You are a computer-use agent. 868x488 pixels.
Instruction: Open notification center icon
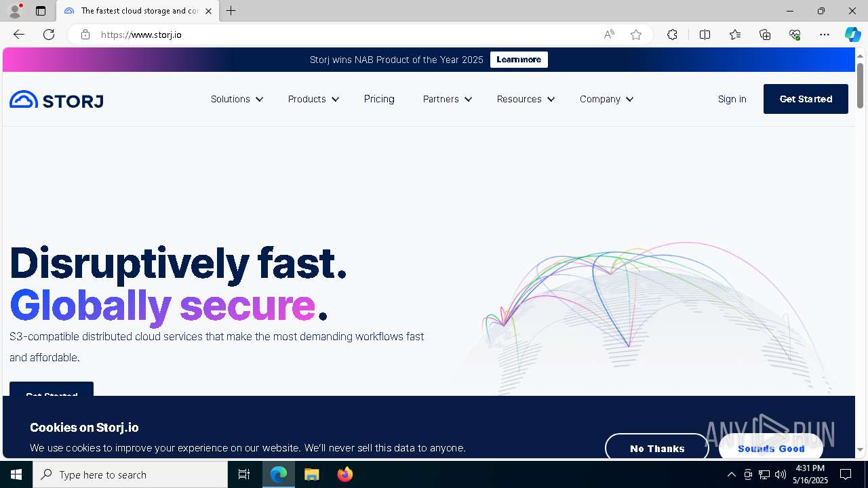coord(846,474)
